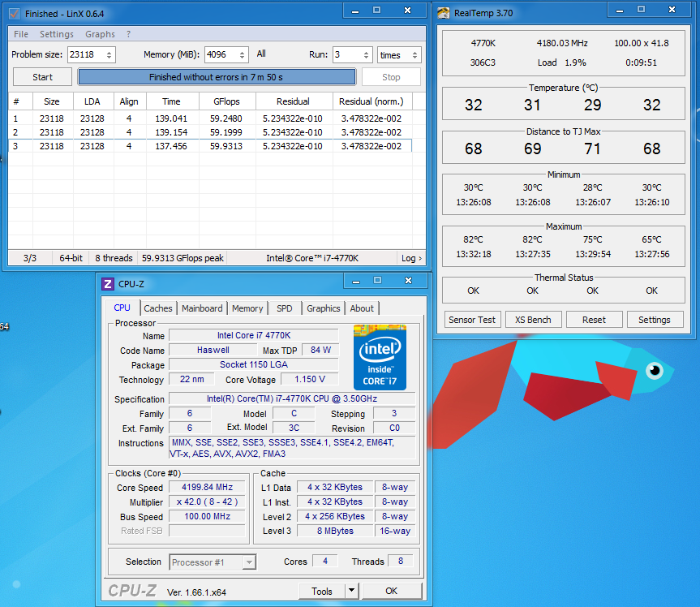Sort LinX results by GFlops column

[227, 101]
